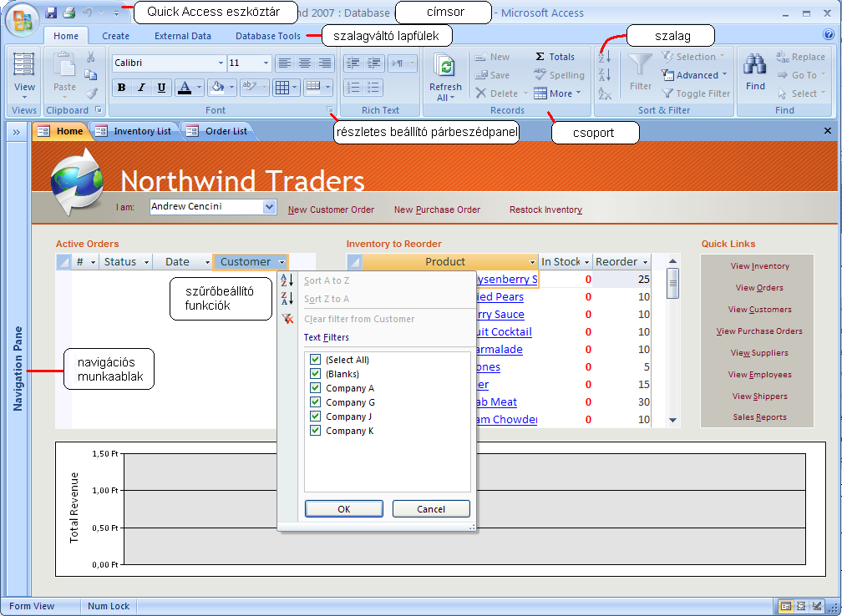This screenshot has width=842, height=616.
Task: Click scroll down arrow in inventory list
Action: pos(672,420)
